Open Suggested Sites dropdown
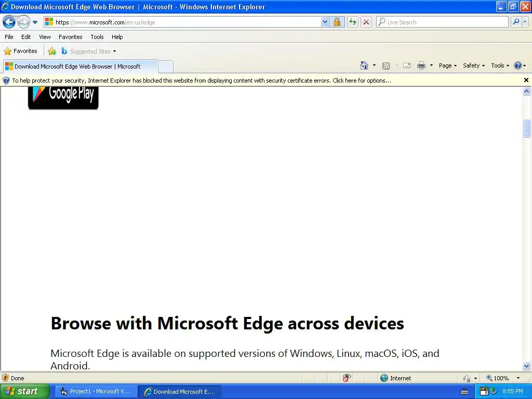The image size is (532, 399). [x=89, y=51]
